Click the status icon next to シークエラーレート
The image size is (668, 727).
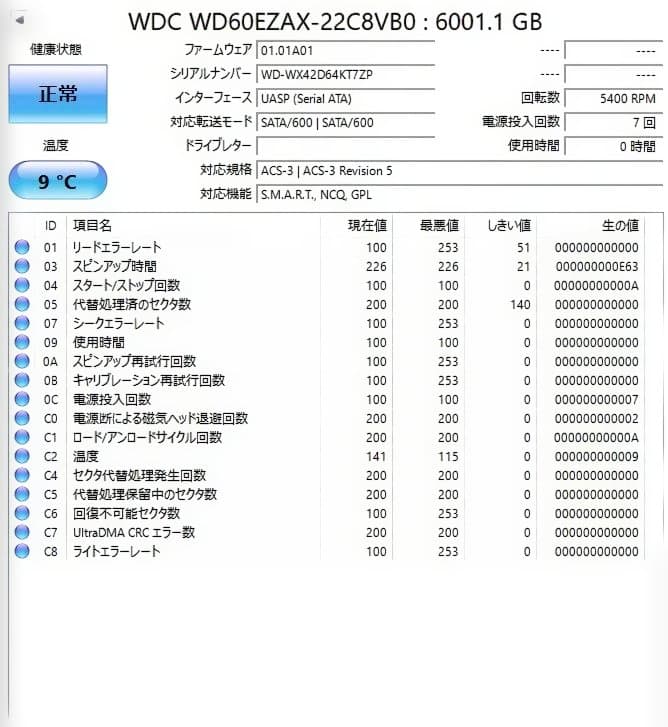coord(22,323)
